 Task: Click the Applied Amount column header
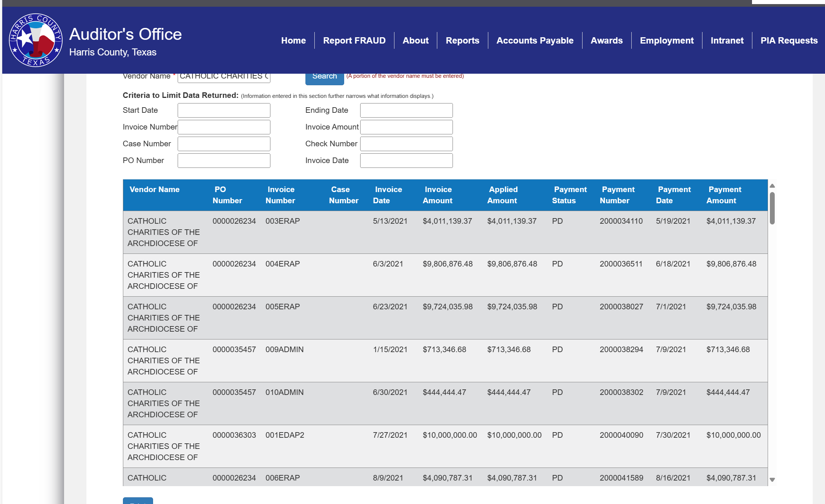(x=502, y=195)
